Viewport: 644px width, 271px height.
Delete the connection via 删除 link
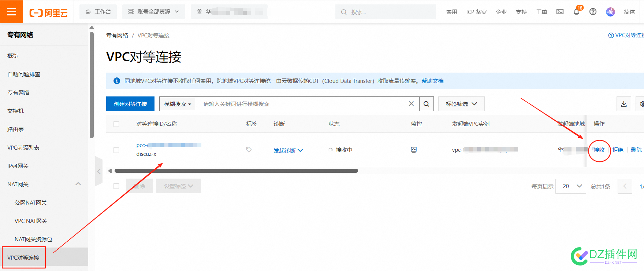636,150
